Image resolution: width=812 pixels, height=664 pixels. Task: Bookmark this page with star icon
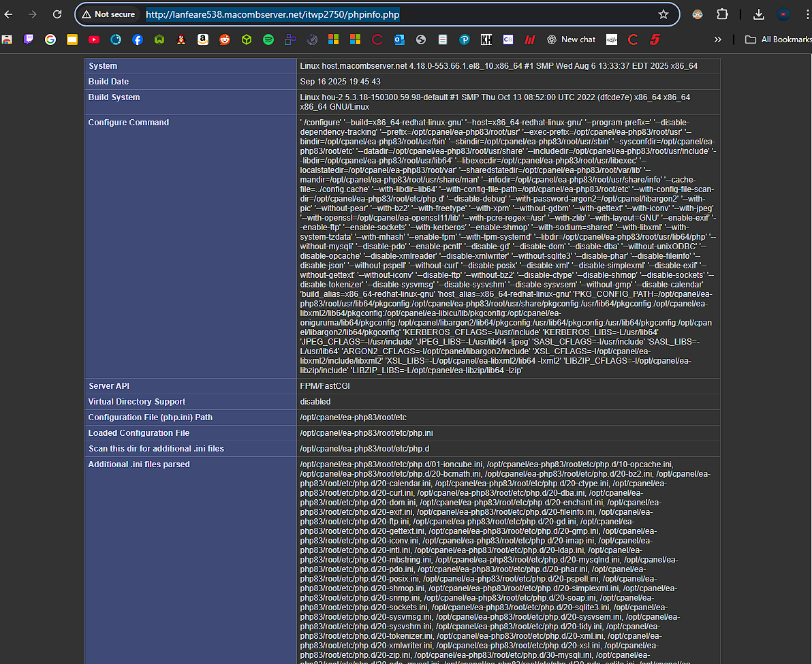click(x=663, y=14)
